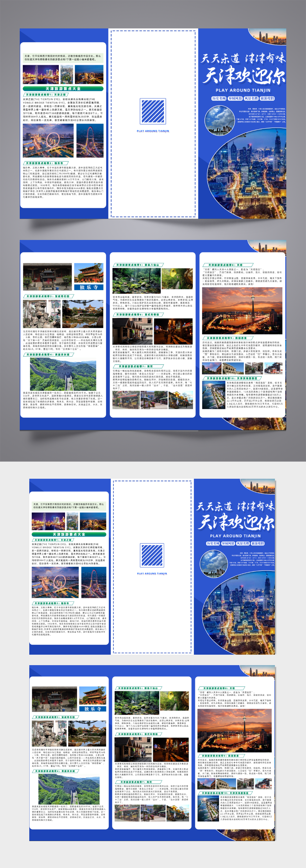Image resolution: width=306 pixels, height=868 pixels.
Task: Open red temple pavilion photo beside 独乐寺 label, upper mockup
Action: click(89, 273)
